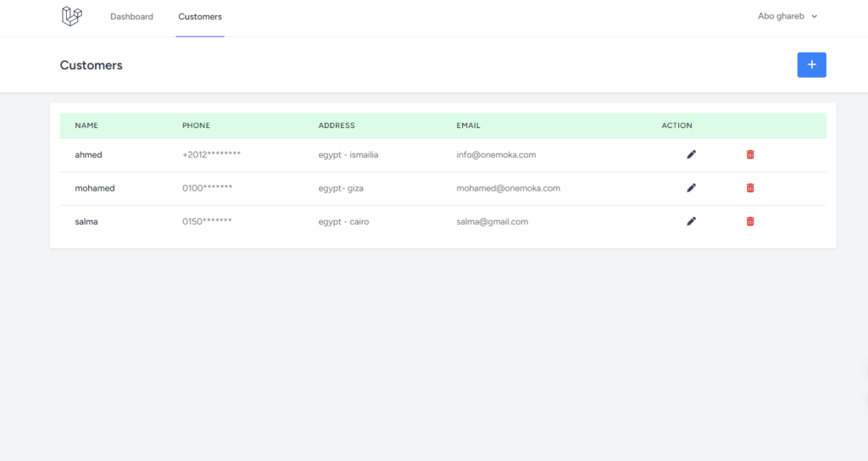
Task: Click email info@onemoka.com
Action: tap(496, 155)
